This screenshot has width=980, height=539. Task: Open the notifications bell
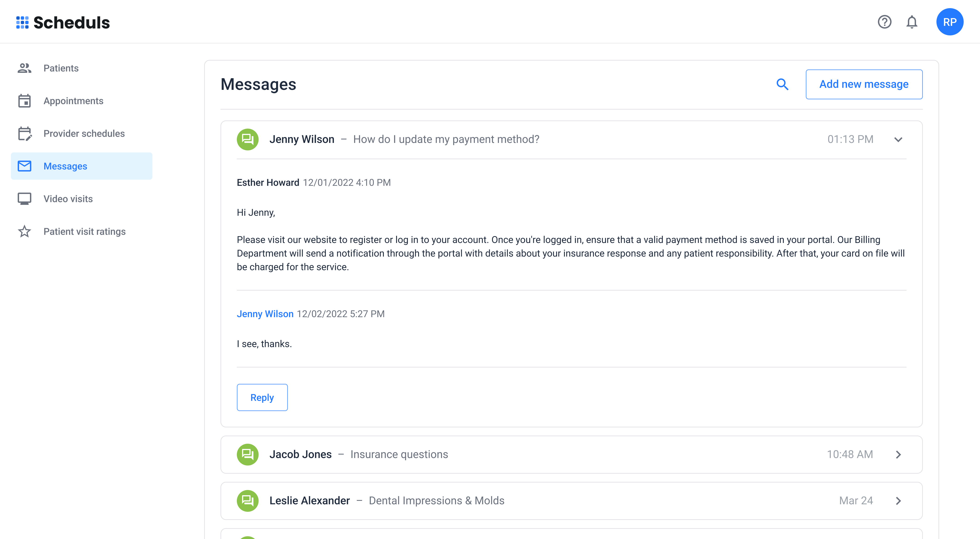pos(912,22)
